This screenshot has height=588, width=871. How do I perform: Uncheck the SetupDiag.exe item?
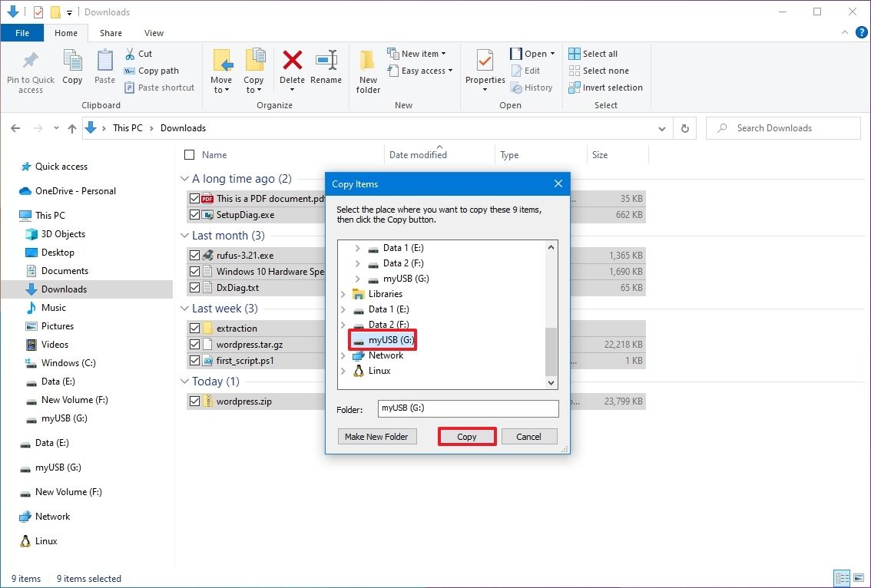click(x=194, y=215)
